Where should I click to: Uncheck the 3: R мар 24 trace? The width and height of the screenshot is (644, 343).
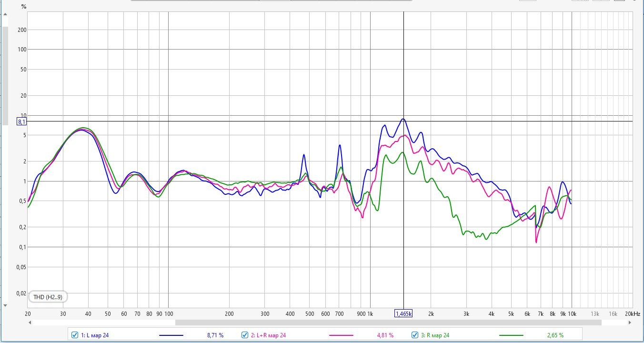pyautogui.click(x=415, y=335)
